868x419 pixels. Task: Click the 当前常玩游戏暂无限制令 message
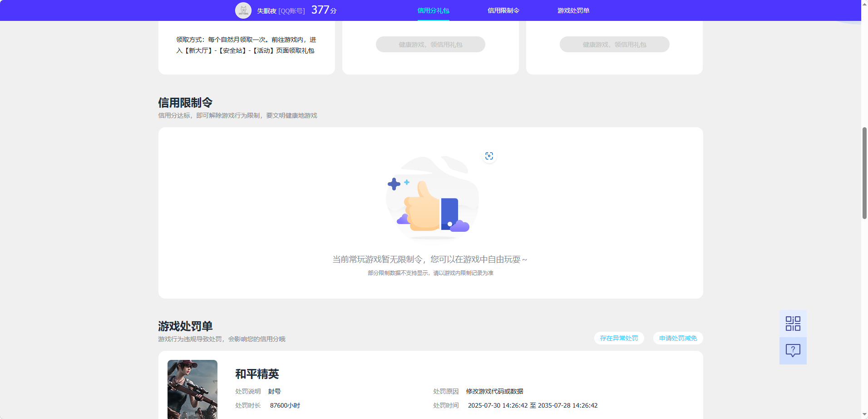pyautogui.click(x=430, y=259)
